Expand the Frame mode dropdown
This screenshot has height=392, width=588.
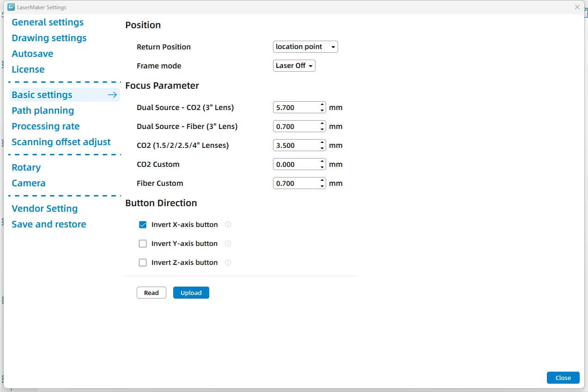(x=294, y=66)
